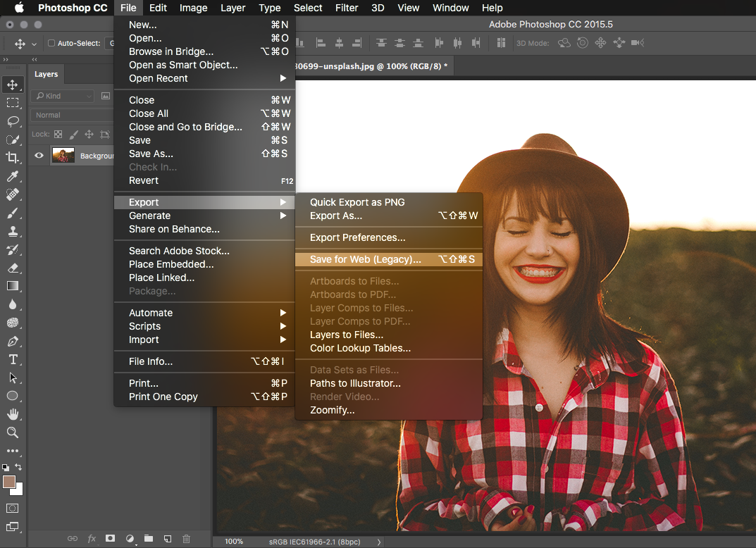
Task: Toggle Quick Mask mode
Action: tap(13, 508)
